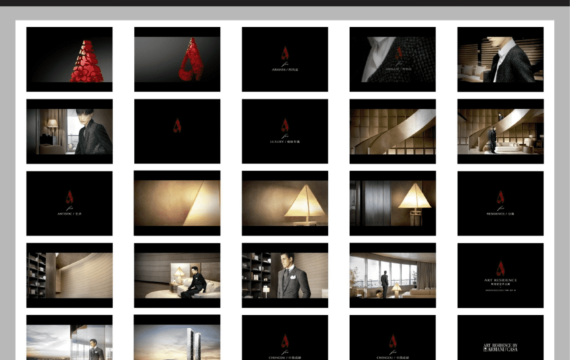
Task: Open man overlooking skyline through glass frame
Action: pyautogui.click(x=69, y=337)
